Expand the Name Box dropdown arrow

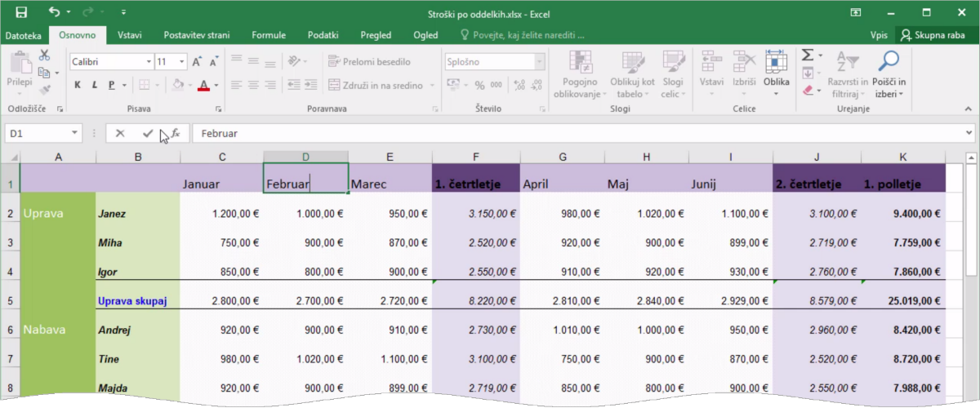coord(75,133)
